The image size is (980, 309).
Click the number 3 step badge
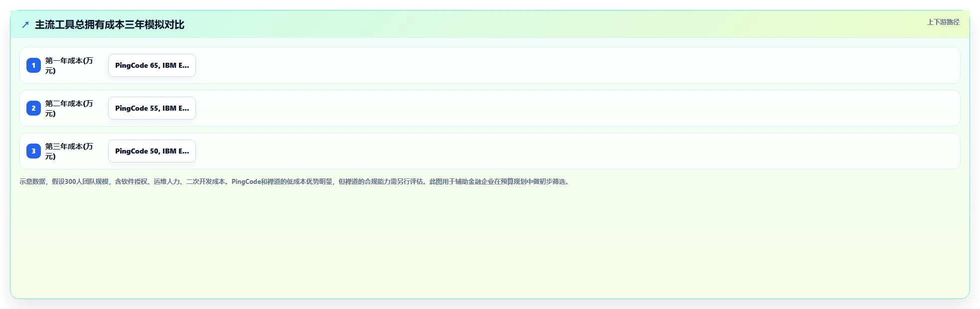coord(33,151)
